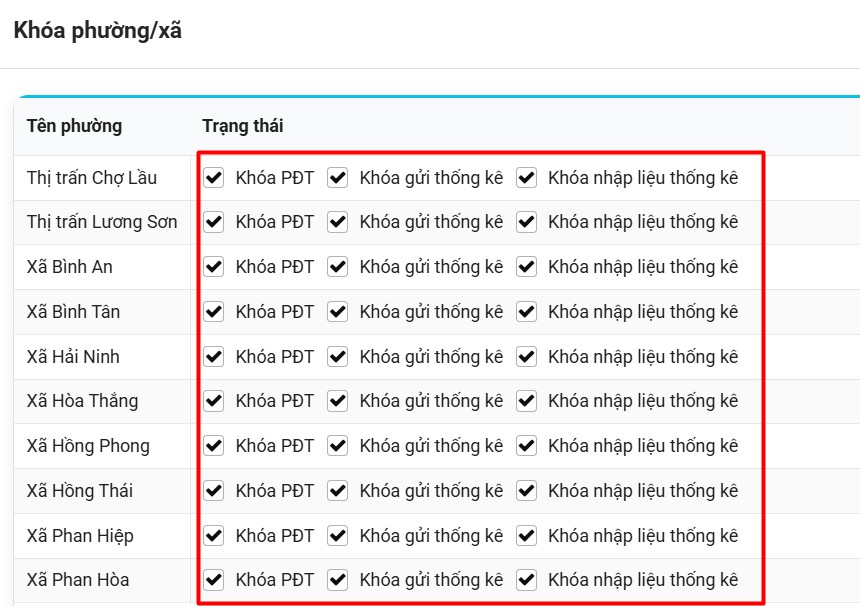
Task: Uncheck Khóa gửi thống kê for Thị trấn Chợ Lầu
Action: click(338, 178)
